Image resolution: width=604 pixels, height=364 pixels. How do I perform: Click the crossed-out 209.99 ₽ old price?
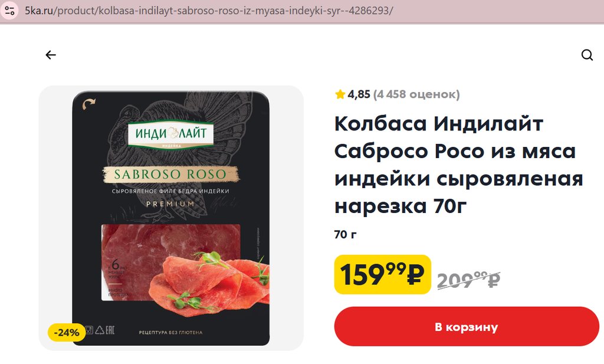pyautogui.click(x=469, y=280)
